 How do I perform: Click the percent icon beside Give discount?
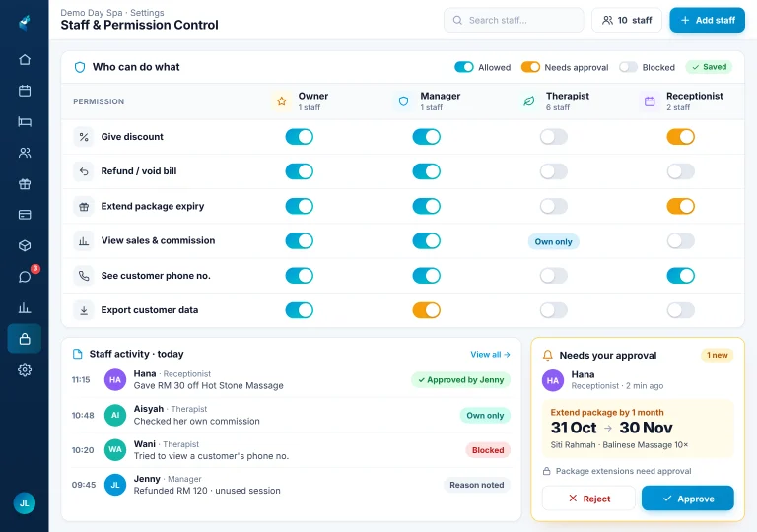(x=84, y=137)
